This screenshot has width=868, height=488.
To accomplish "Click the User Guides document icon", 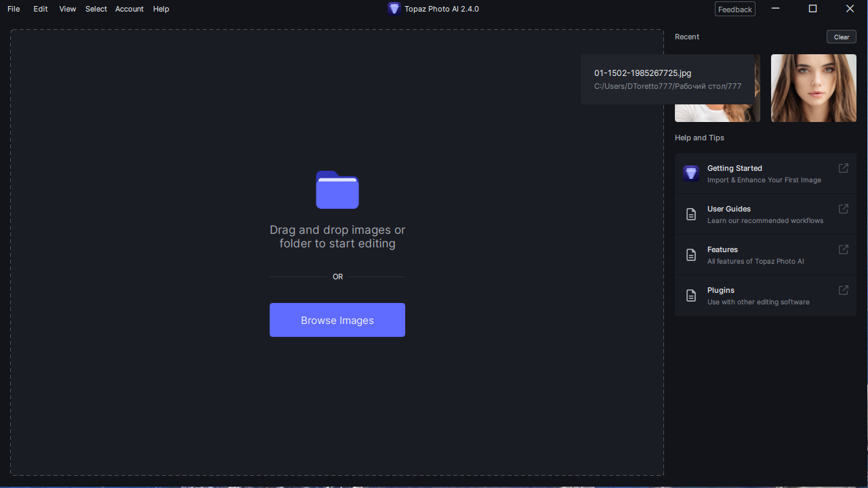I will (691, 213).
